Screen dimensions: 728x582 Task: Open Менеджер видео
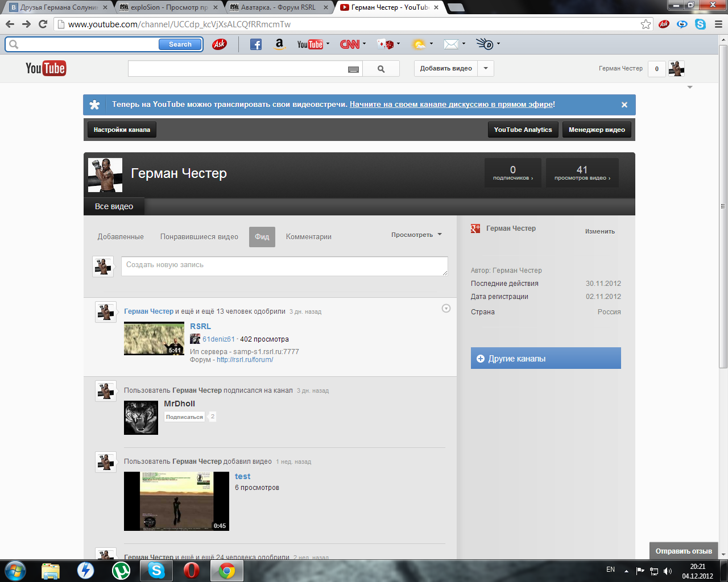click(597, 130)
